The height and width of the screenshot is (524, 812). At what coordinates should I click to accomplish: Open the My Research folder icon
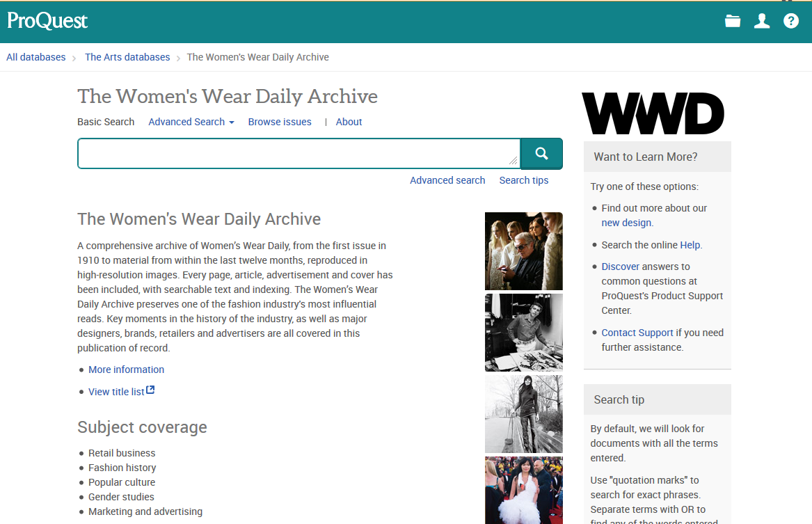pos(732,22)
